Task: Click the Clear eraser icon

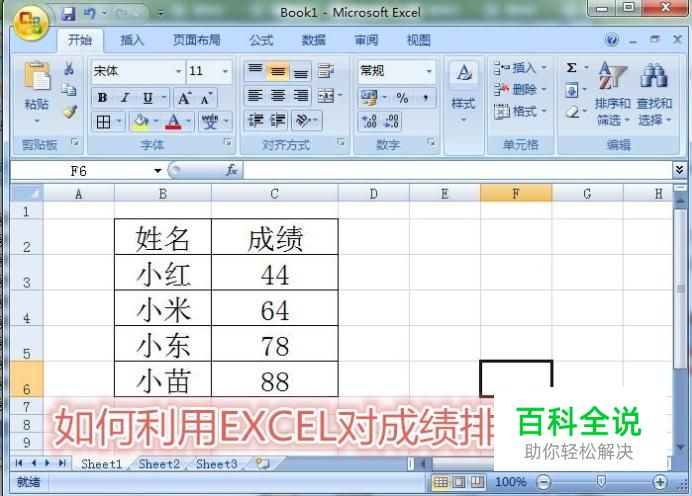Action: (x=572, y=112)
